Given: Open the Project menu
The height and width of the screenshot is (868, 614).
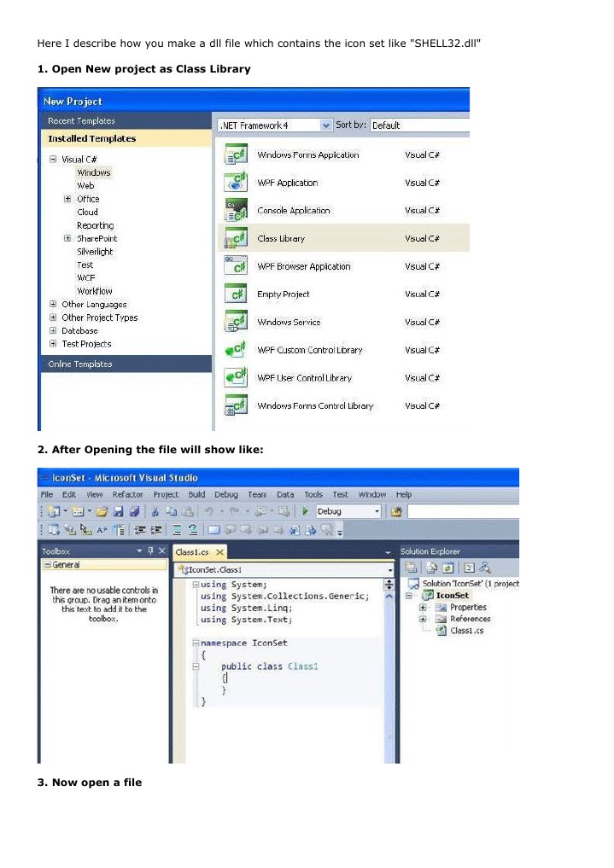Looking at the screenshot, I should click(166, 494).
